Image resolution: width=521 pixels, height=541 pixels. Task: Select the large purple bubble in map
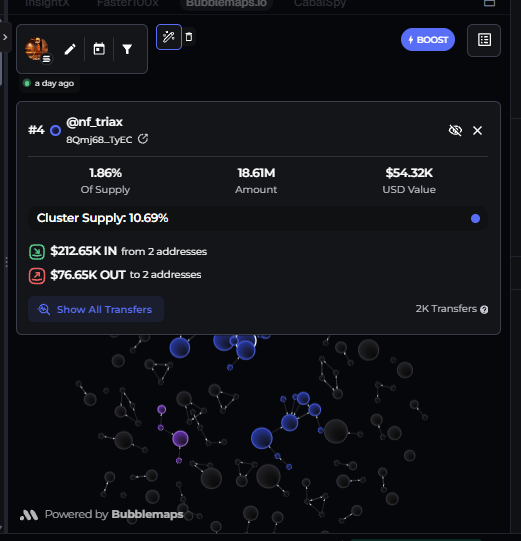(180, 439)
